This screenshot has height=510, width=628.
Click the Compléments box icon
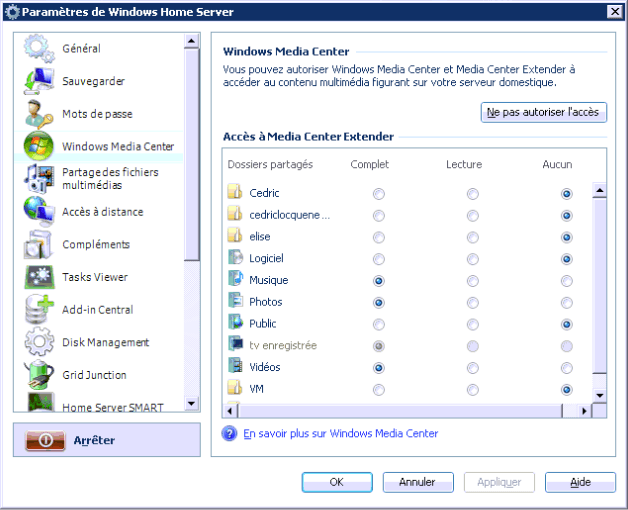coord(39,244)
